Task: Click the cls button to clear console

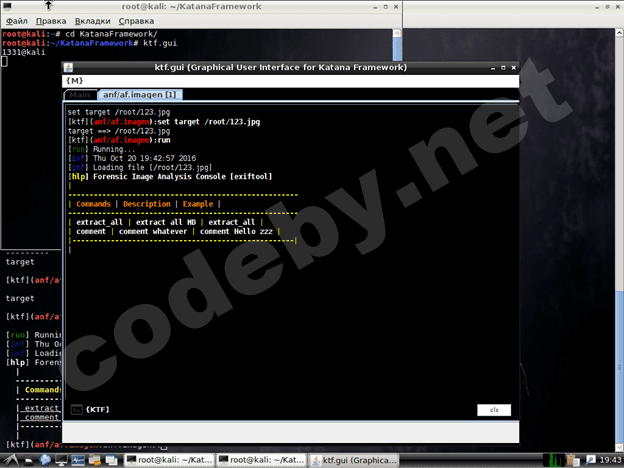Action: tap(494, 410)
